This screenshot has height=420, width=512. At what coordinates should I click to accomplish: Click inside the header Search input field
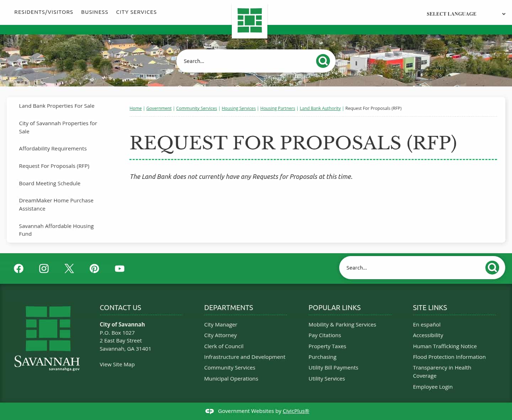(x=245, y=61)
